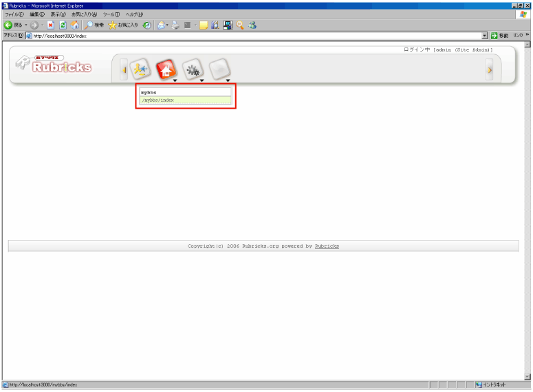Open the お気に入り(A) menu

(84, 14)
